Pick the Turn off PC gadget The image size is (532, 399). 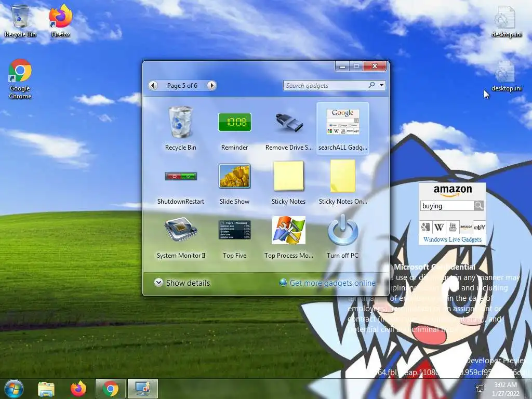click(343, 237)
